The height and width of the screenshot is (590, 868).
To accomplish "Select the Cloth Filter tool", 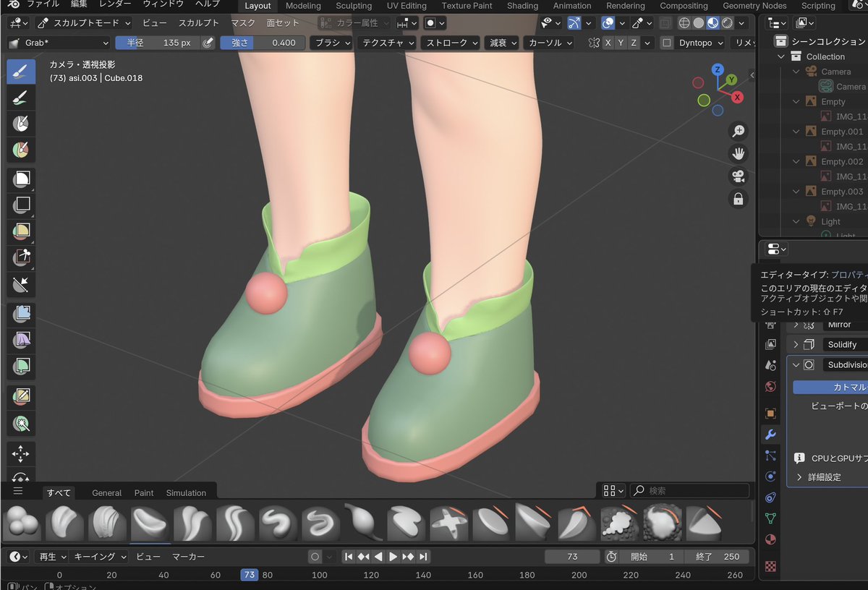I will [21, 341].
